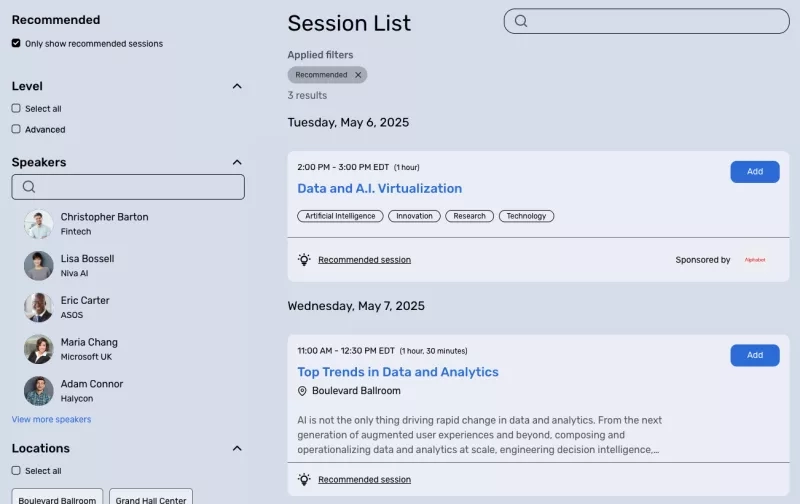Select Adam Connor's avatar

(38, 391)
